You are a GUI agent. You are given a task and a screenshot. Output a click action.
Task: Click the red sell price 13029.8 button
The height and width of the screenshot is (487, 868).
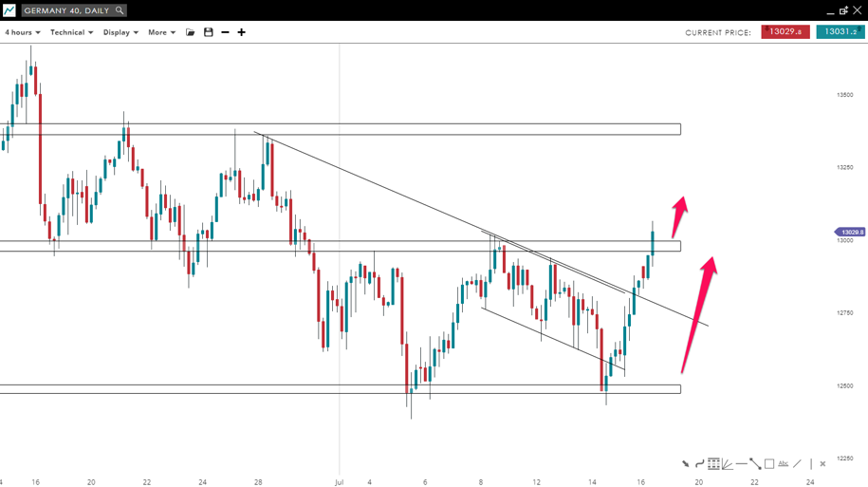click(x=785, y=32)
